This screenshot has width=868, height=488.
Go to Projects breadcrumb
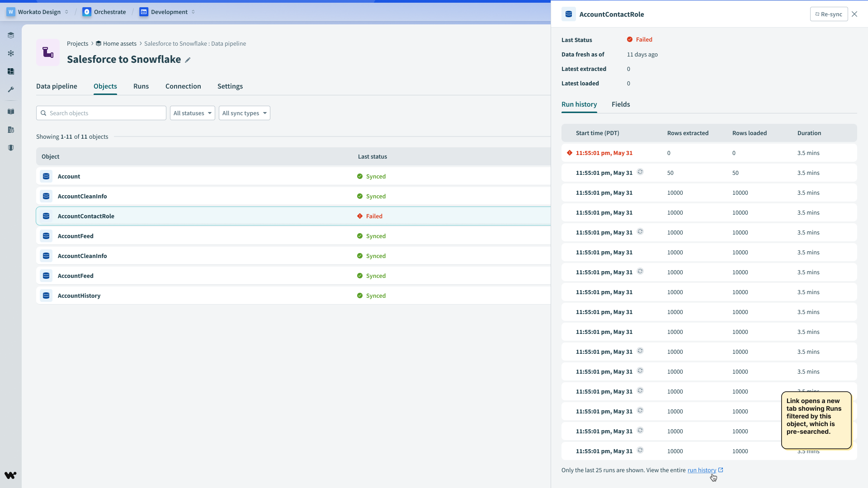pyautogui.click(x=77, y=43)
